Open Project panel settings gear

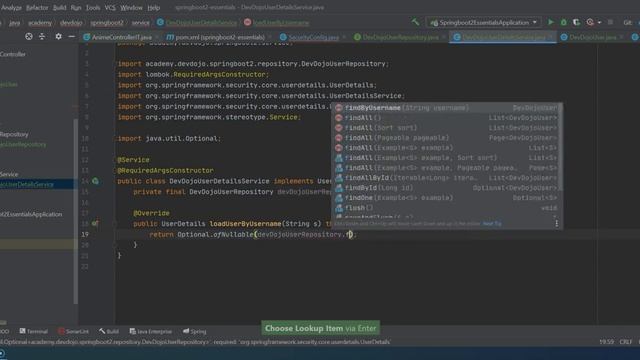(x=58, y=36)
